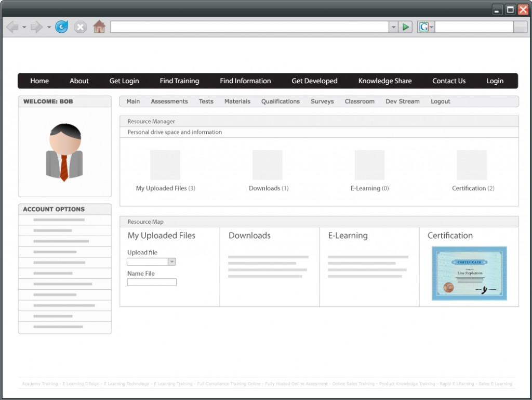Open Find Information menu item

245,81
